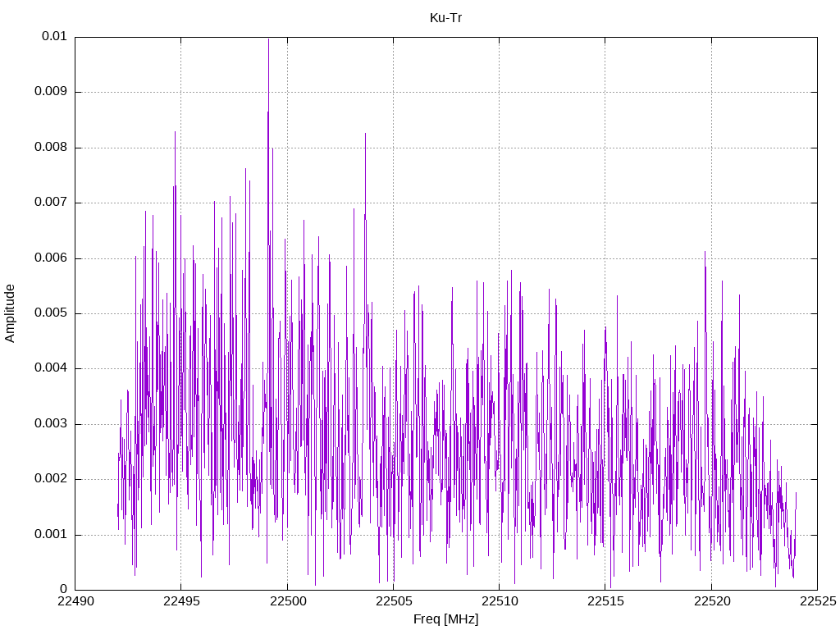Click the 22505 x-axis tick label
Viewport: 840px width, 630px height.
pos(394,601)
